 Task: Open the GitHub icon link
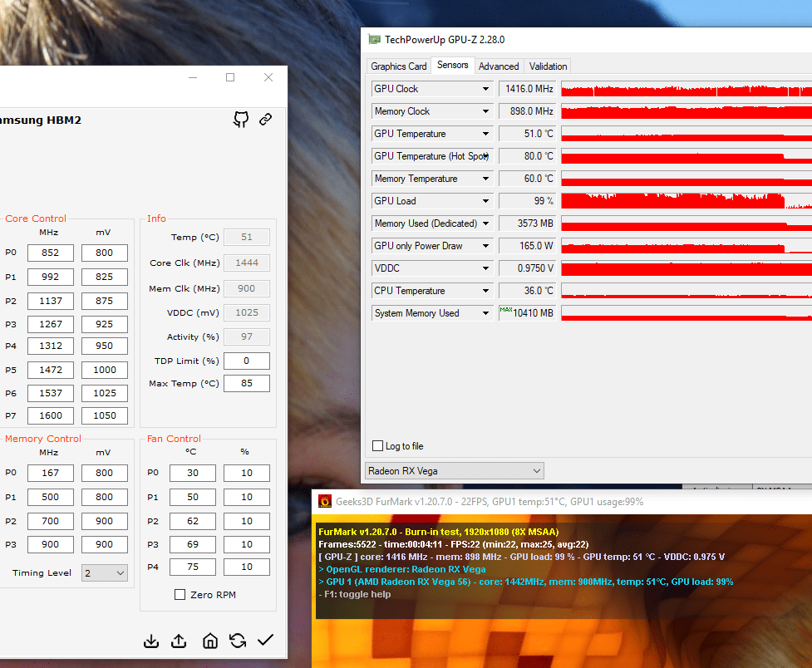point(241,119)
